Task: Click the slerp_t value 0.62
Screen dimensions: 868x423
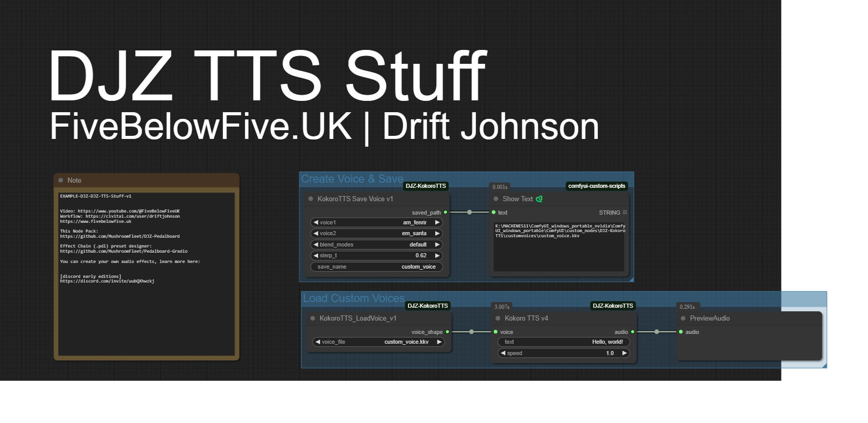Action: [421, 255]
